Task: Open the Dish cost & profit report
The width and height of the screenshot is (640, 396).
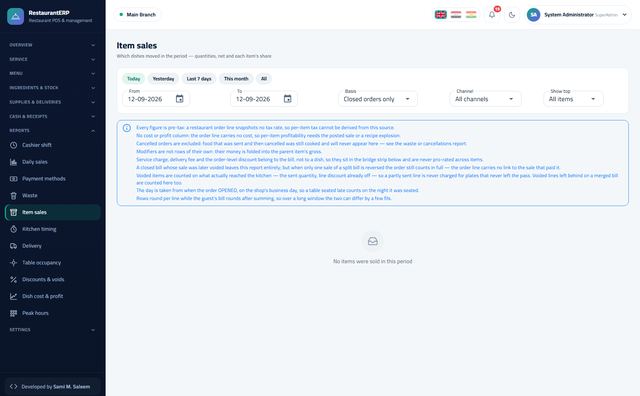Action: point(53,296)
